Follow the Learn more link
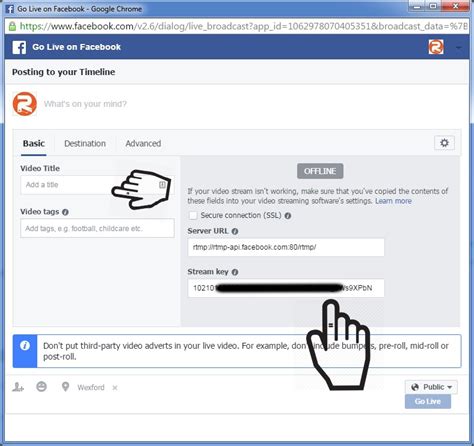 pos(393,201)
